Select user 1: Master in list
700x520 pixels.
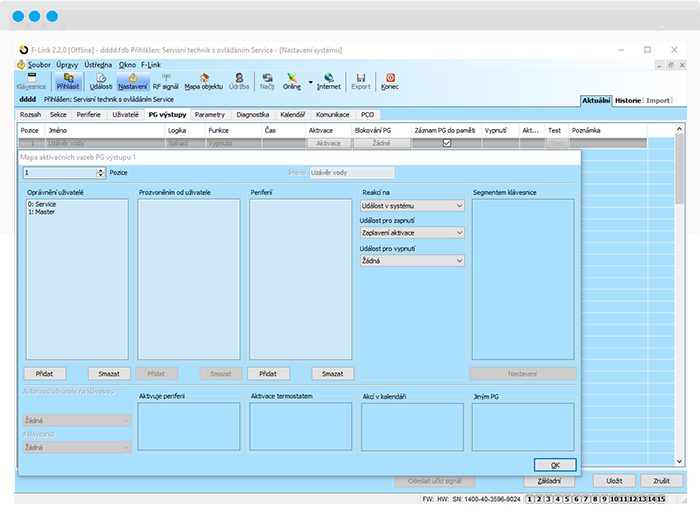tap(41, 212)
